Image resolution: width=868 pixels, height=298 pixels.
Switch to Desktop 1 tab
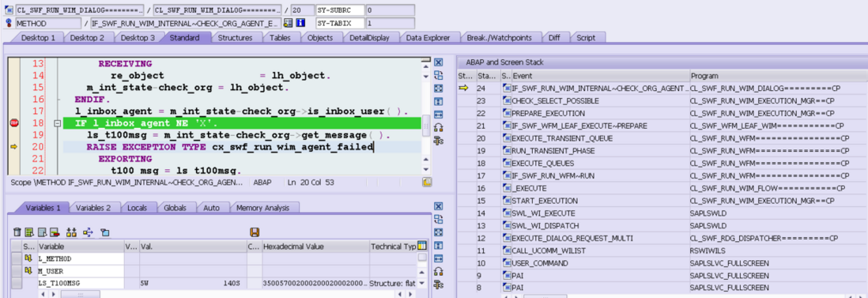pyautogui.click(x=38, y=38)
